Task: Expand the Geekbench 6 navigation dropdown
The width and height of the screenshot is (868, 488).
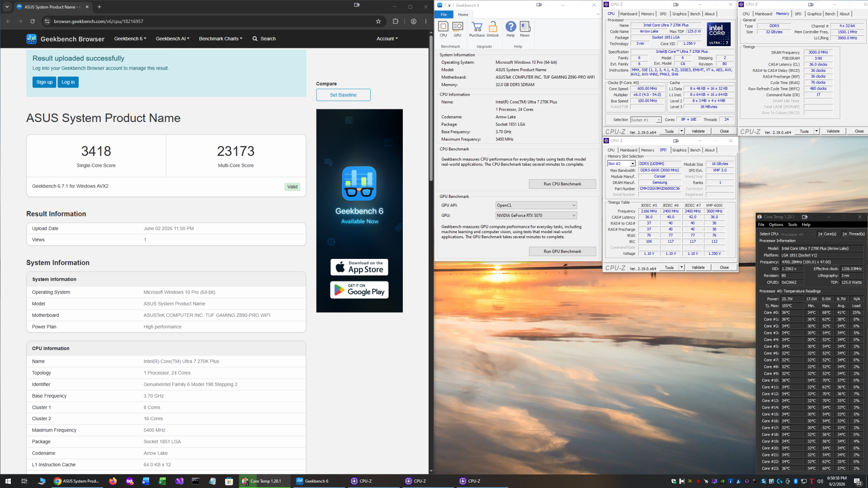Action: 130,39
